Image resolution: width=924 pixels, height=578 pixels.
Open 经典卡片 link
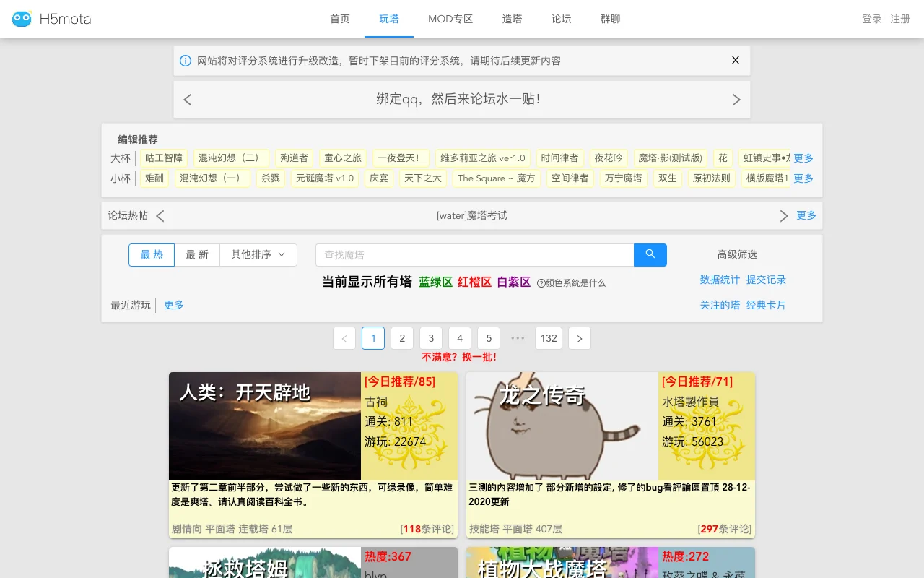click(766, 305)
